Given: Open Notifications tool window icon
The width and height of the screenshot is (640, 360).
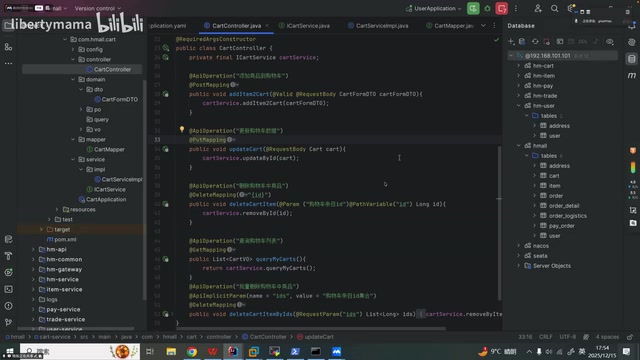Looking at the screenshot, I should pyautogui.click(x=632, y=26).
